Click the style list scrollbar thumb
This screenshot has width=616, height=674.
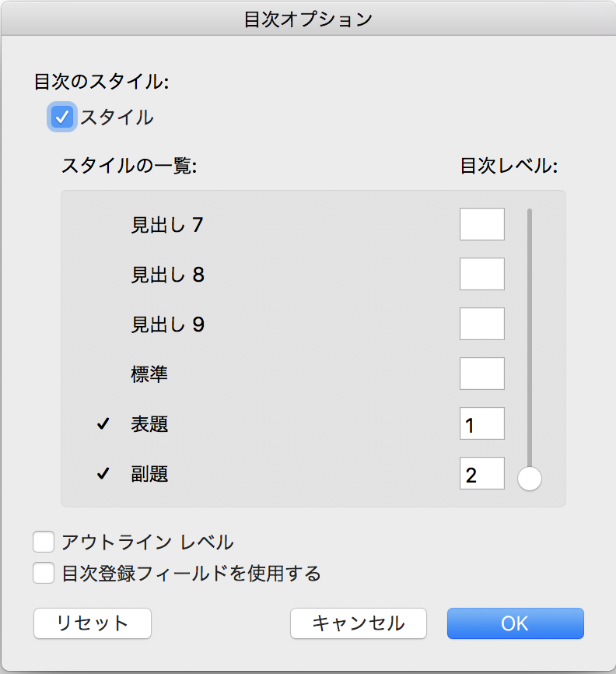click(529, 479)
